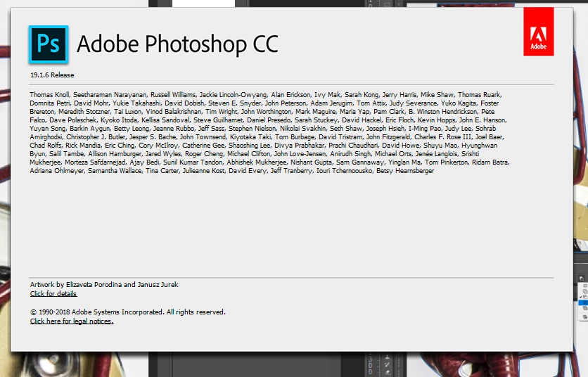
Task: Open 'Click here for legal notices' link
Action: tap(72, 321)
